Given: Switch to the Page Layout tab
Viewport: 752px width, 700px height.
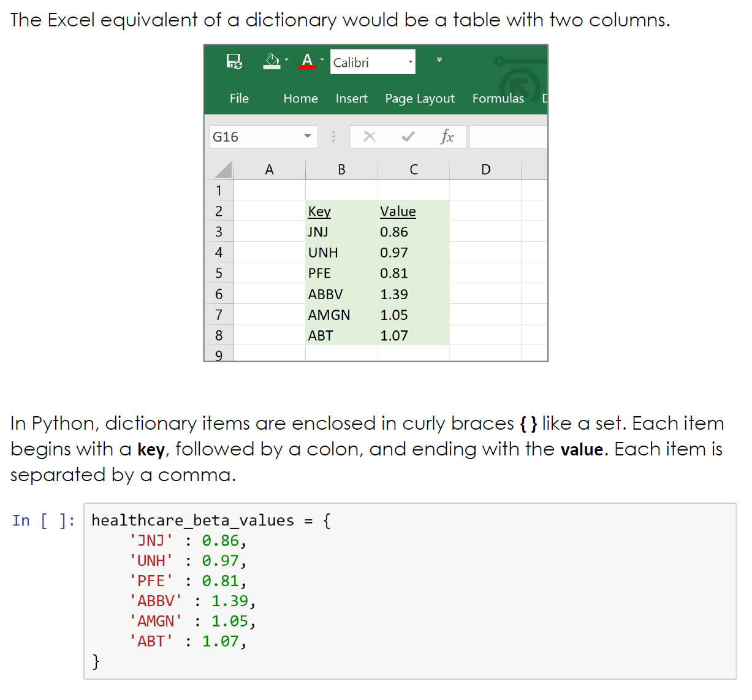Looking at the screenshot, I should tap(420, 99).
